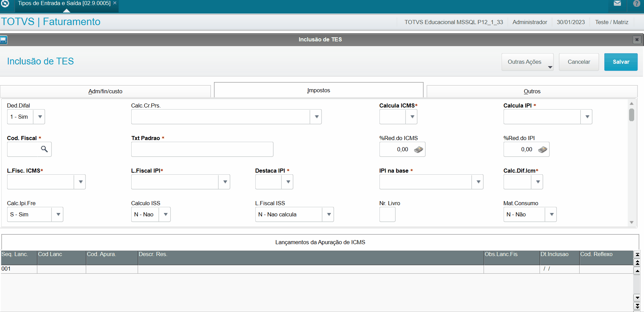Click the window icon beside Inclusão de TES title bar

coord(3,40)
